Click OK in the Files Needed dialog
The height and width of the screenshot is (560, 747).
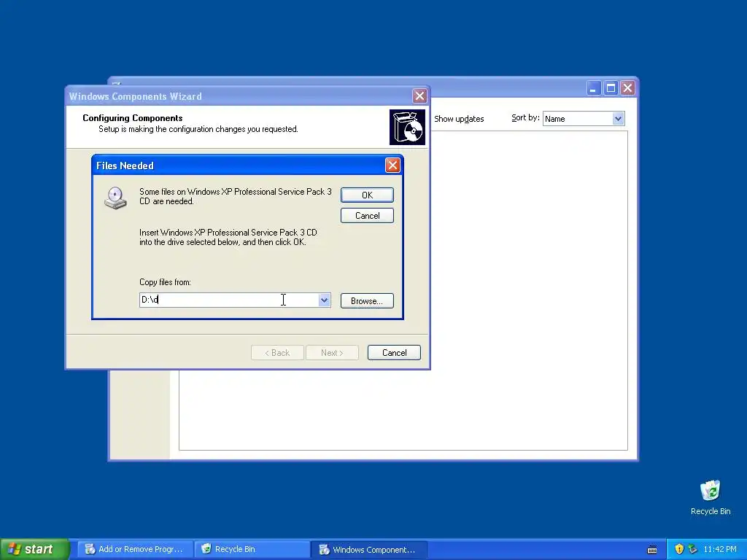click(x=367, y=195)
